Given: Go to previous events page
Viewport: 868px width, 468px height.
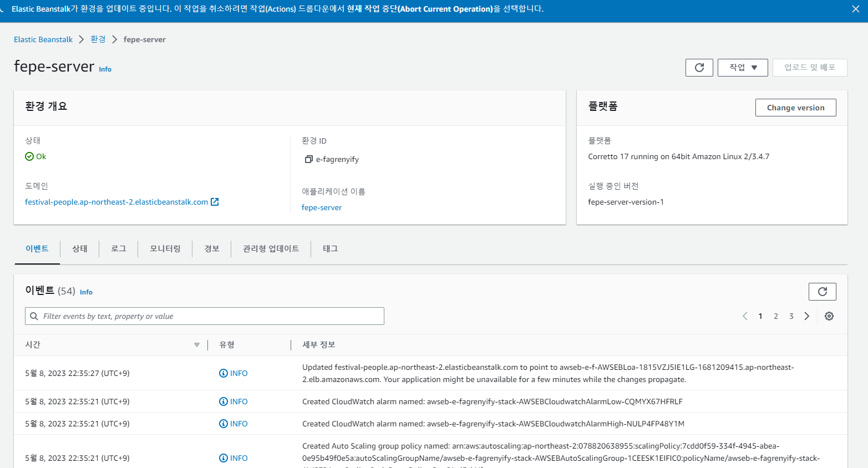Looking at the screenshot, I should pyautogui.click(x=745, y=316).
